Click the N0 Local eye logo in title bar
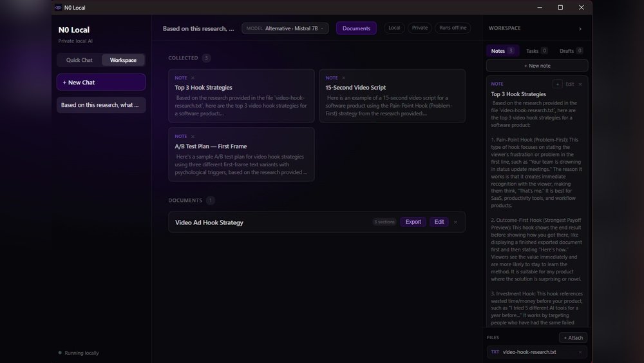 click(x=59, y=7)
